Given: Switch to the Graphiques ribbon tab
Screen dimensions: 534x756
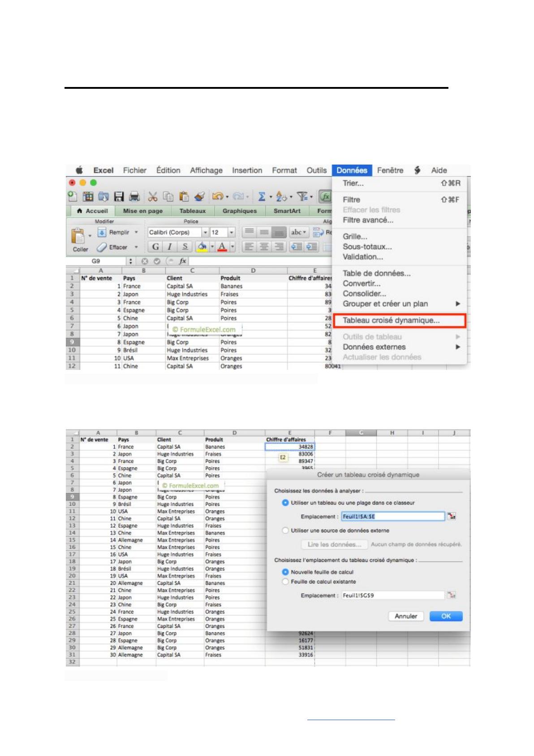Looking at the screenshot, I should pos(240,211).
